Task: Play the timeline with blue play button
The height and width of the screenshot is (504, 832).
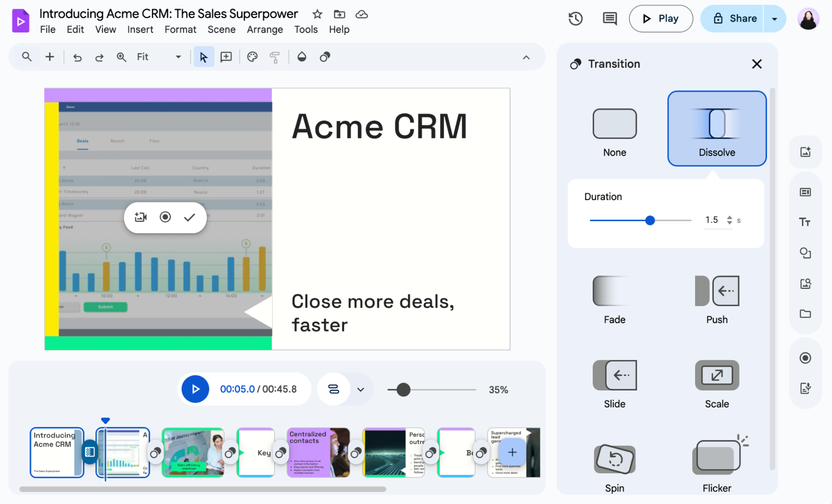Action: pos(195,389)
